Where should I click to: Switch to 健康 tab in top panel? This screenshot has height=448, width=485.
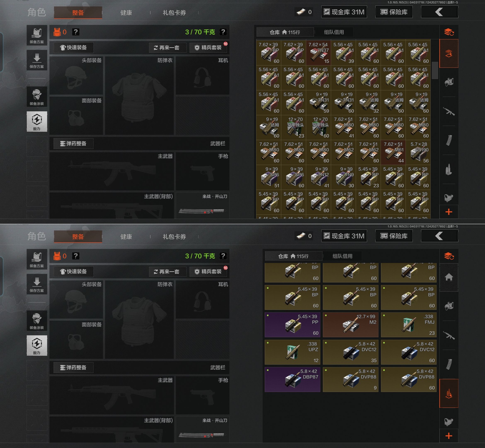coord(126,13)
